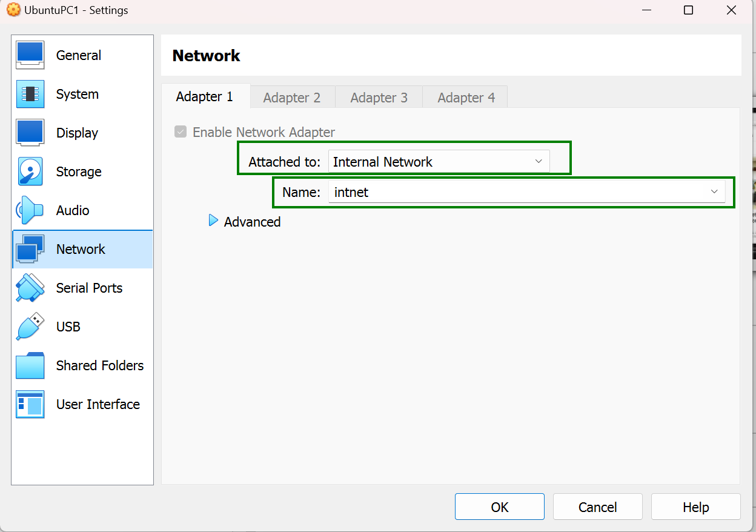This screenshot has height=532, width=756.
Task: Select the System category label
Action: coord(78,94)
